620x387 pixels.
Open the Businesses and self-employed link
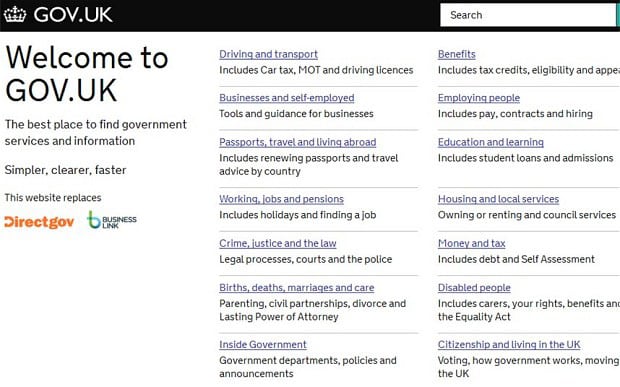tap(287, 98)
